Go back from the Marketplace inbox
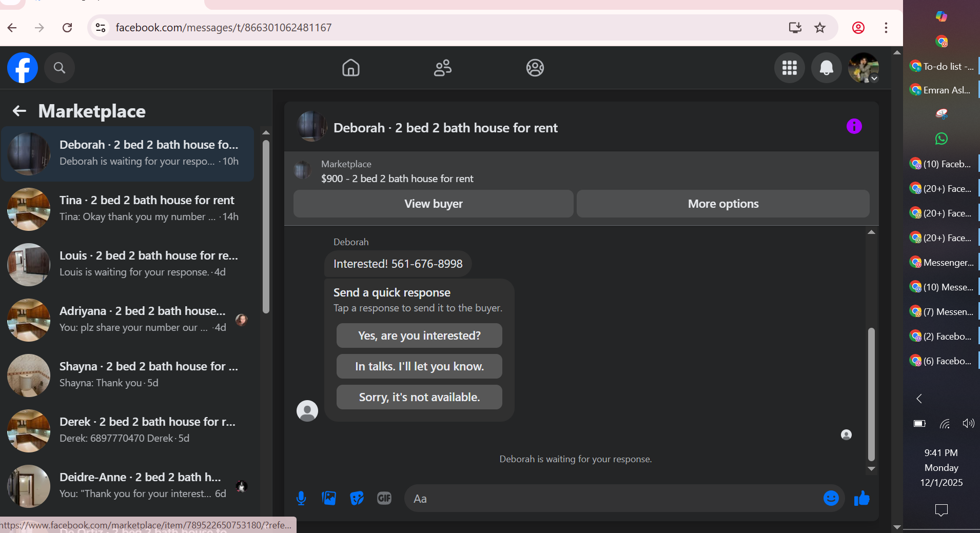The width and height of the screenshot is (980, 533). pyautogui.click(x=19, y=111)
